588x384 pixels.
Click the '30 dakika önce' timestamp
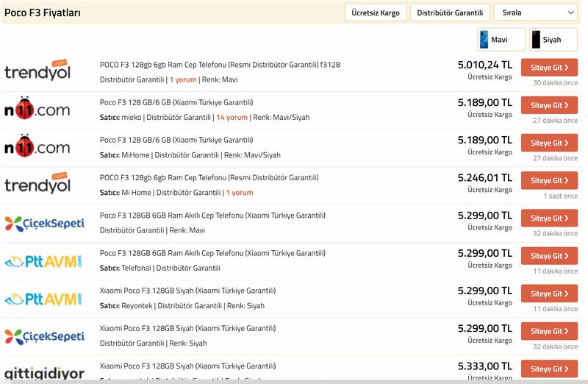556,82
